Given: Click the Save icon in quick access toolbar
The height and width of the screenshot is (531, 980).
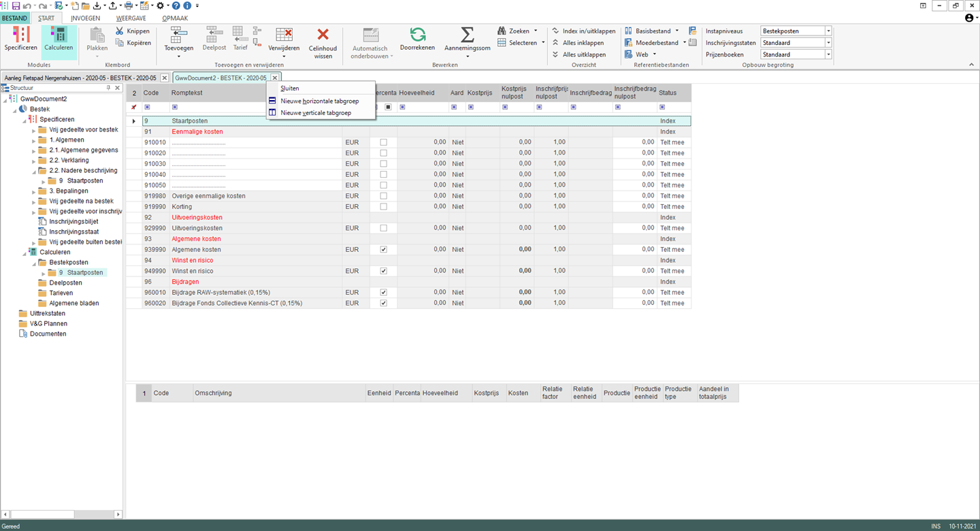Looking at the screenshot, I should pos(16,5).
